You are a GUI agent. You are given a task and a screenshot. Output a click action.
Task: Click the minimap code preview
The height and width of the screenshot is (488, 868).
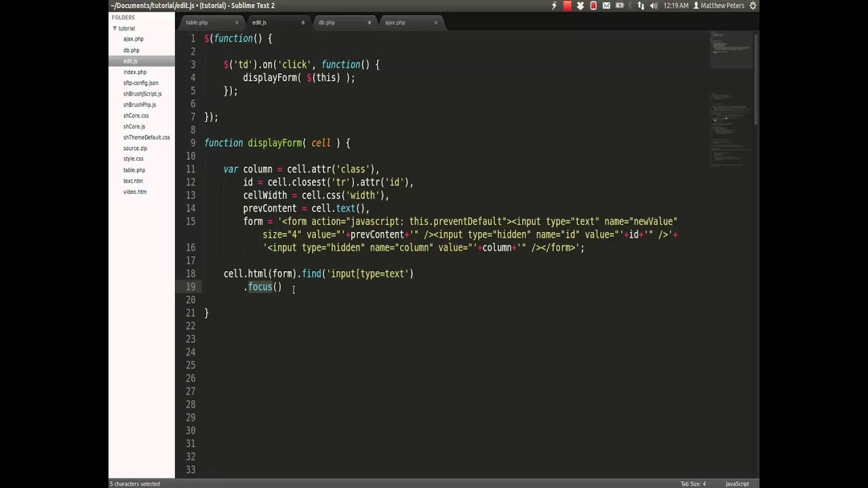(731, 102)
